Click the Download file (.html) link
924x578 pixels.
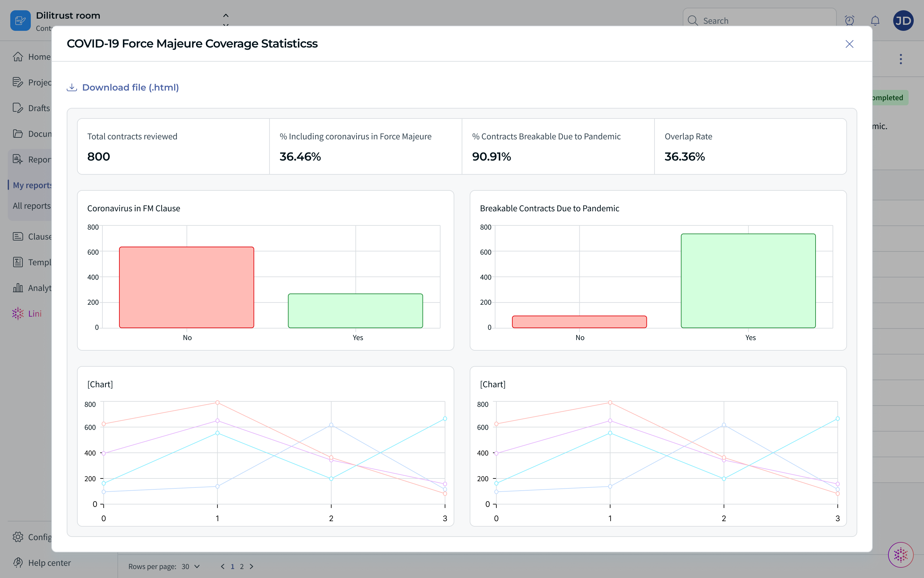123,88
